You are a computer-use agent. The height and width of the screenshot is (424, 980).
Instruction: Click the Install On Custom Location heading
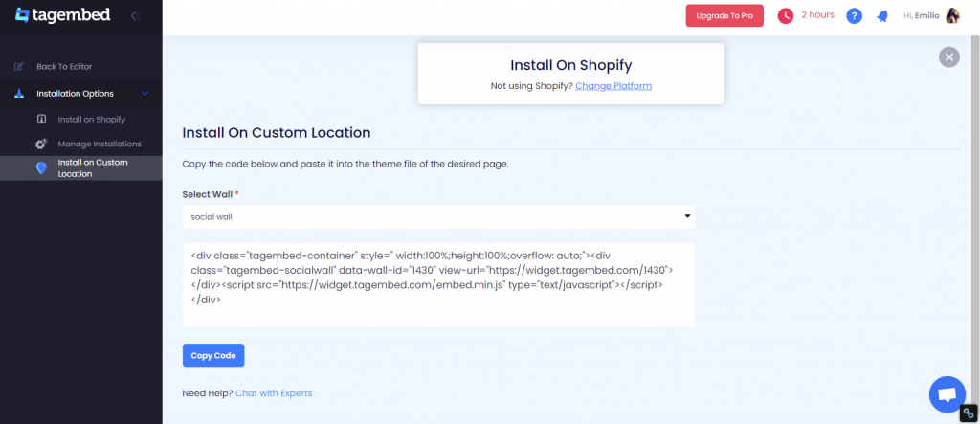277,133
